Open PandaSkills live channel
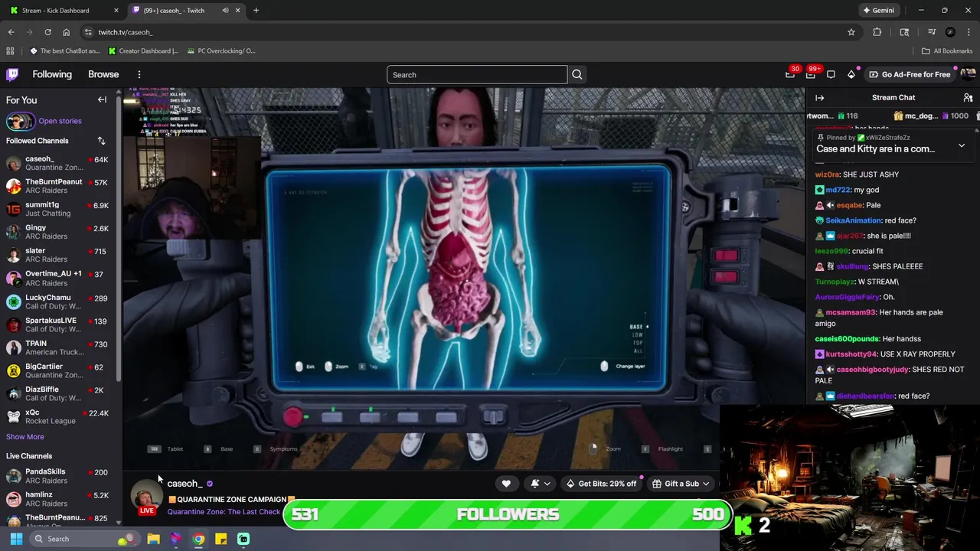980x551 pixels. click(x=58, y=476)
